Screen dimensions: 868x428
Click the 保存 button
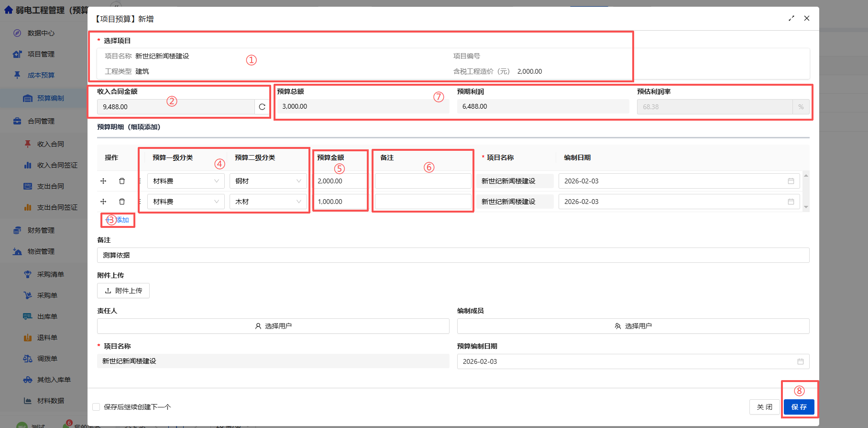coord(799,407)
